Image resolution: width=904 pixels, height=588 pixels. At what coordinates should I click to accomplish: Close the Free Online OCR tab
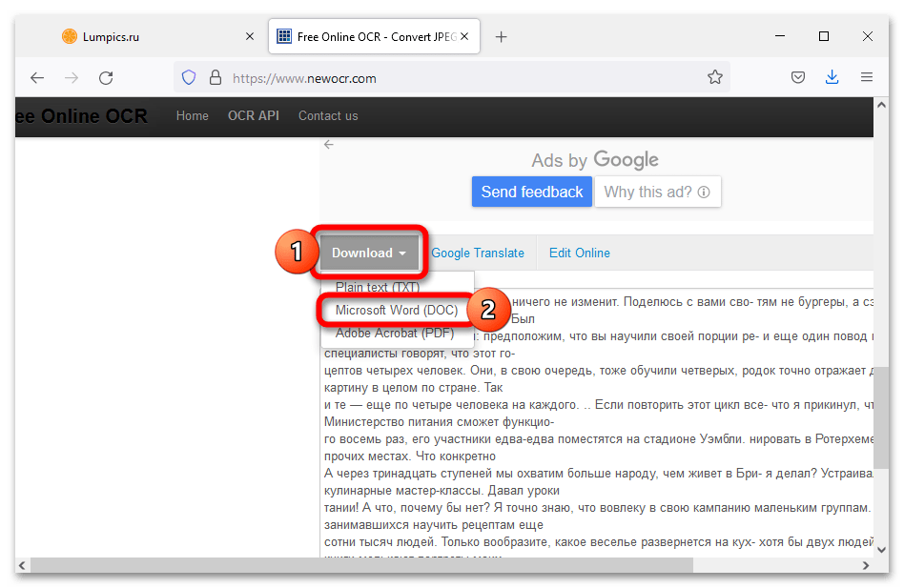(x=464, y=36)
